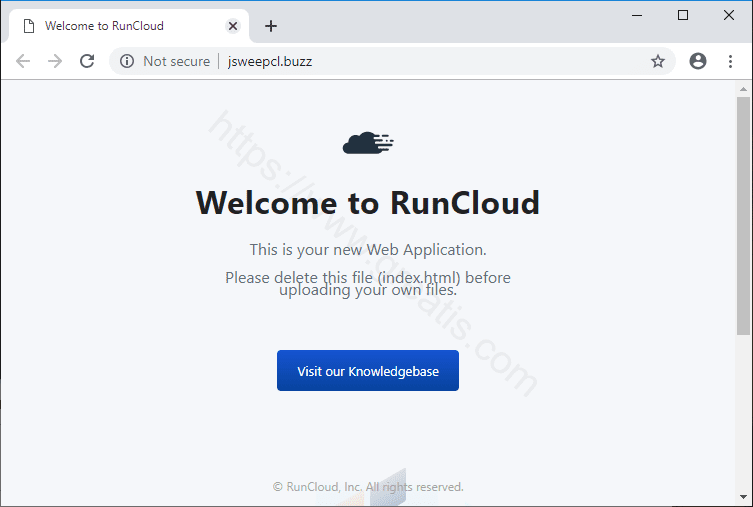Open the Chrome three-dot menu

730,61
